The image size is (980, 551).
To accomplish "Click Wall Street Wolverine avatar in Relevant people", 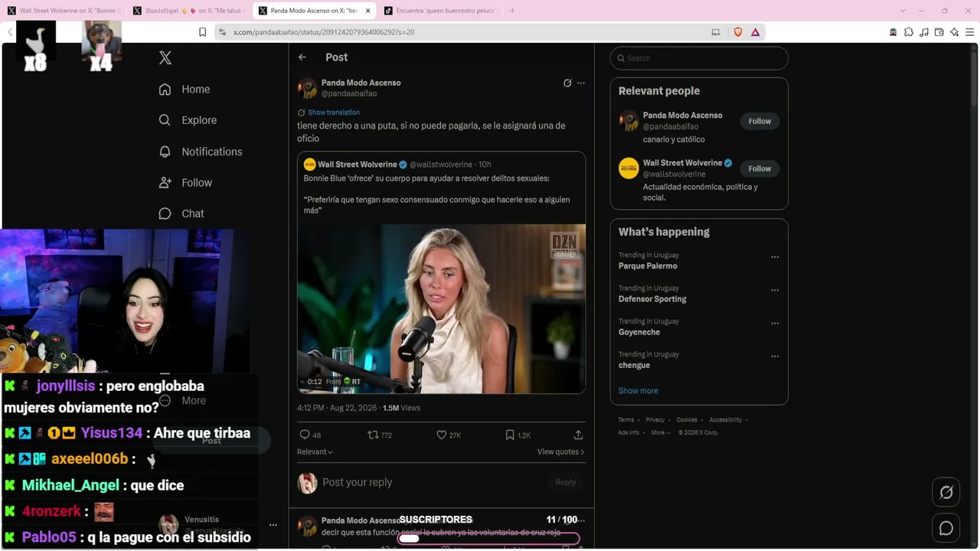I will (629, 168).
